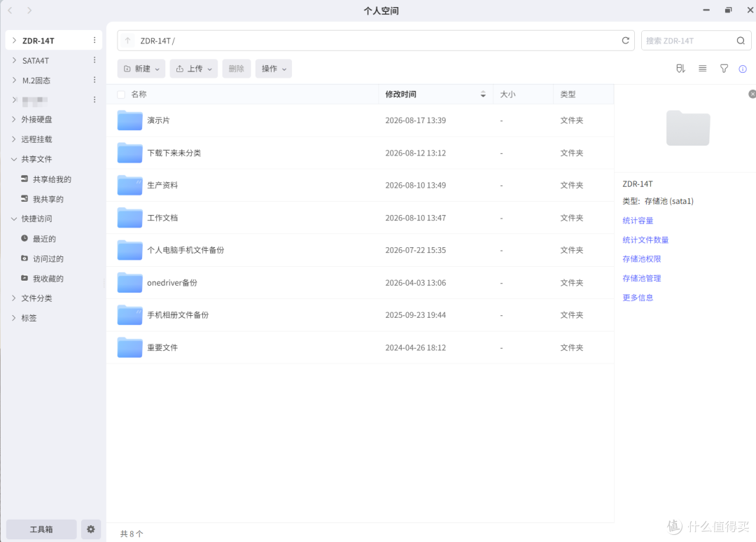756x542 pixels.
Task: Click the 统计文件数量 link
Action: click(x=645, y=239)
